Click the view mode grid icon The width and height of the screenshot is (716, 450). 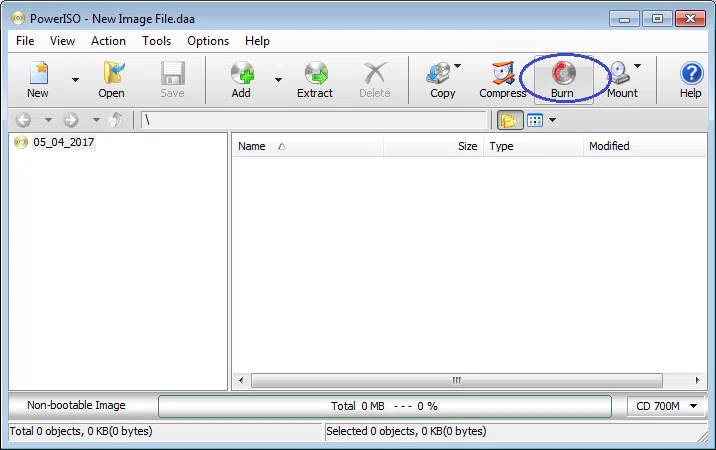click(535, 121)
